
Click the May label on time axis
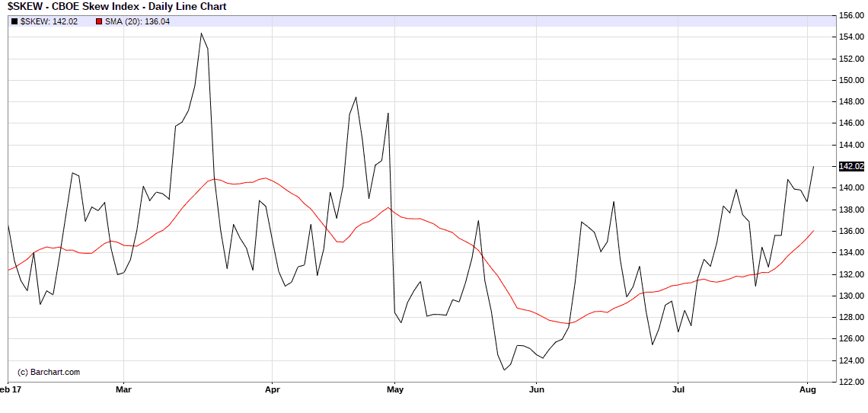[394, 390]
